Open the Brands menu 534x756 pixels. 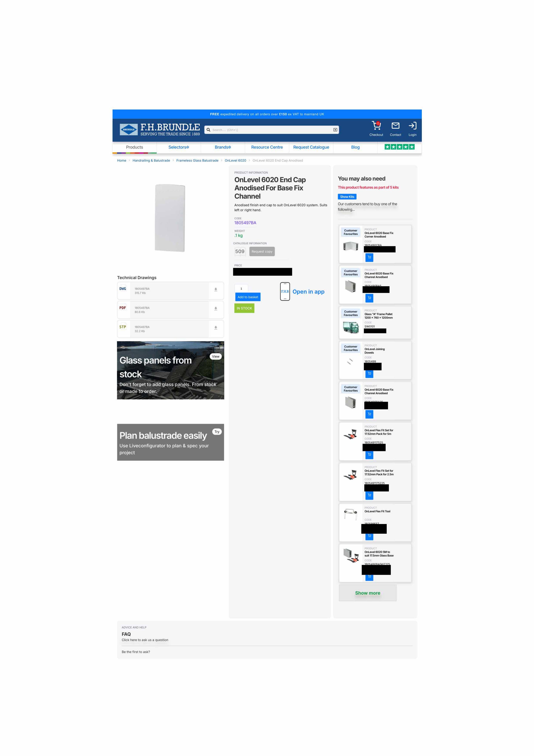click(x=223, y=147)
